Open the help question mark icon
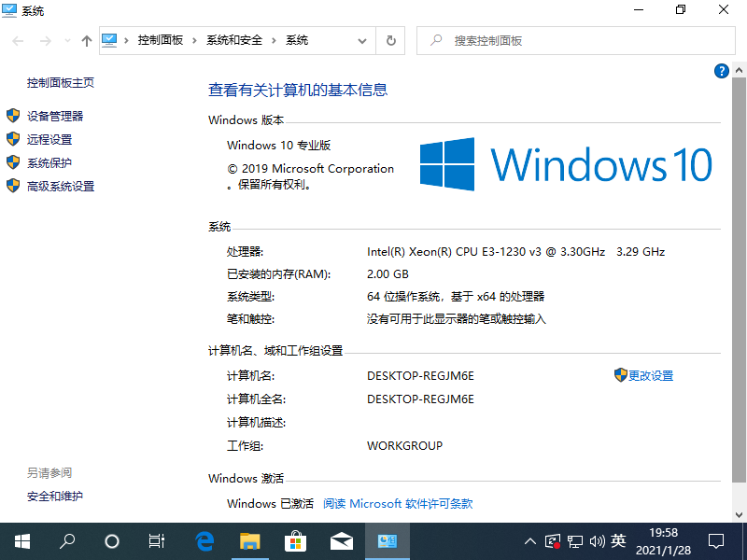The height and width of the screenshot is (560, 747). point(721,71)
